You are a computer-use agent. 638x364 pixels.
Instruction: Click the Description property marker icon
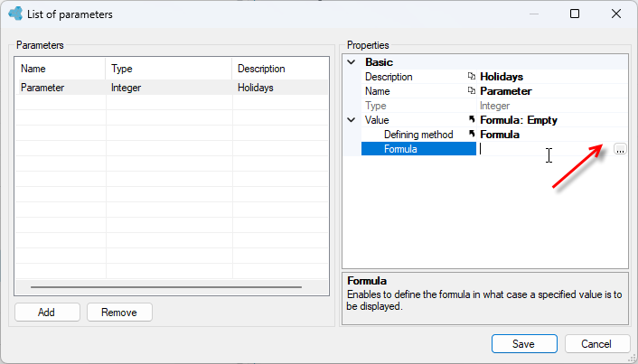tap(471, 77)
